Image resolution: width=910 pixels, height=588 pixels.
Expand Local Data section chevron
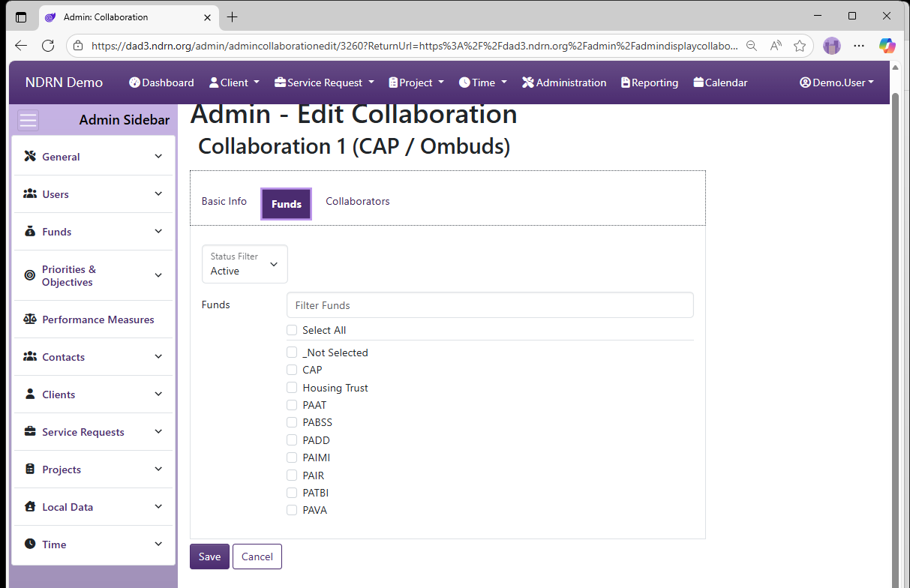(158, 507)
